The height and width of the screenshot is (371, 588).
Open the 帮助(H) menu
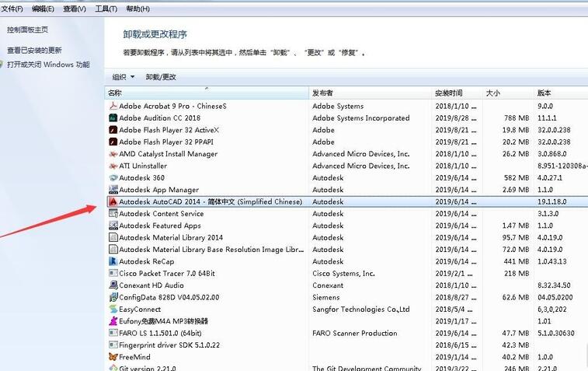[137, 9]
